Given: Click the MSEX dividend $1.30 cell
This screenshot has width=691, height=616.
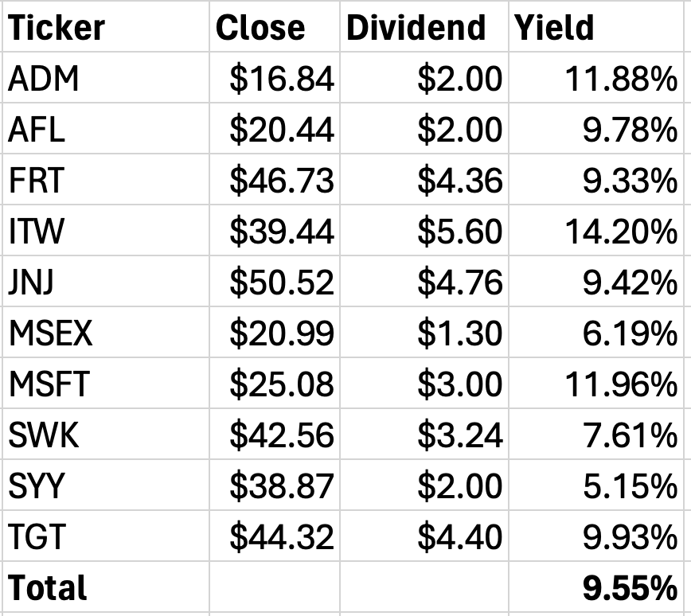Looking at the screenshot, I should pos(424,332).
